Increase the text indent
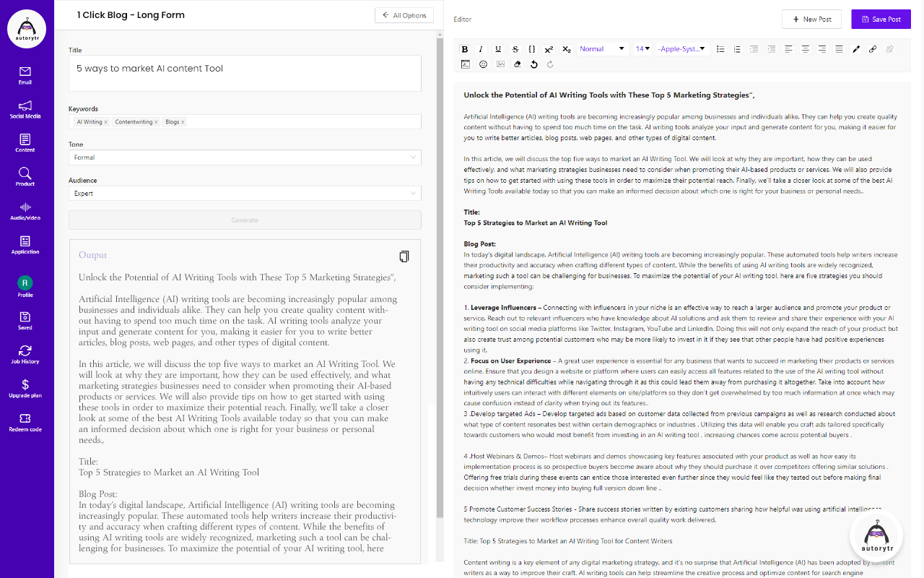Viewport: 924px width, 578px height. click(754, 49)
